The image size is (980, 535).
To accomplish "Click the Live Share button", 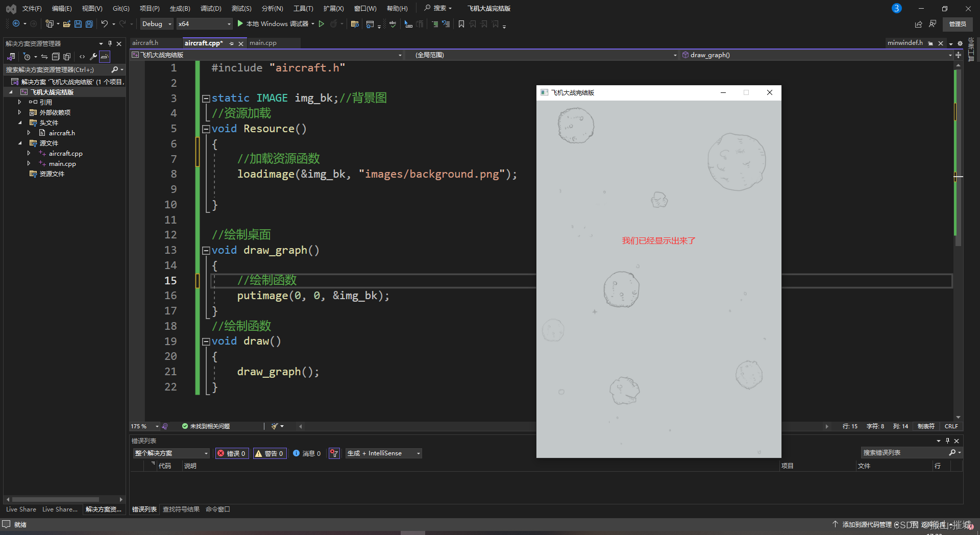I will pos(21,509).
